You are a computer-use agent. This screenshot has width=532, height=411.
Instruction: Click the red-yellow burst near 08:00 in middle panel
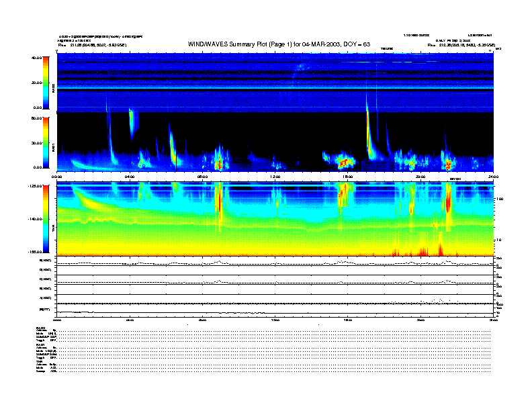click(218, 162)
